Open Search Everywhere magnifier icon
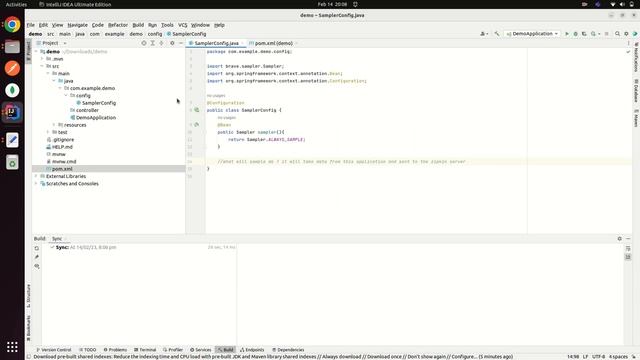The height and width of the screenshot is (360, 640). [x=618, y=34]
